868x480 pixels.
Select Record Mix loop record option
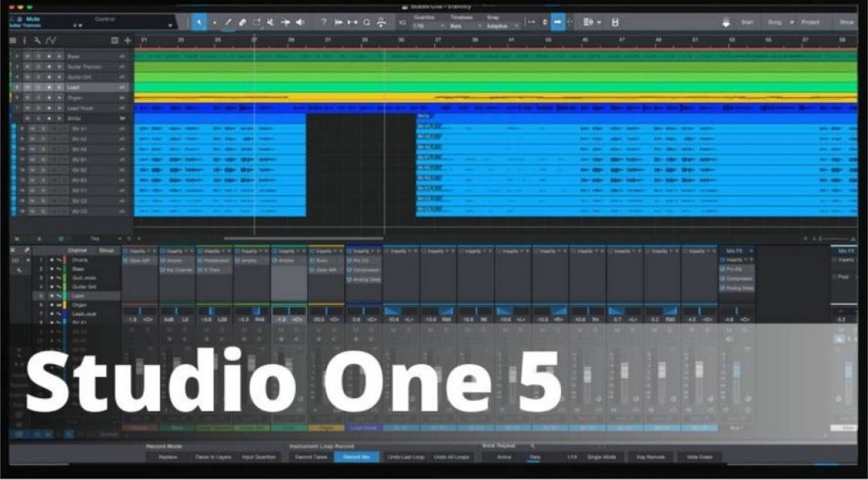coord(357,457)
